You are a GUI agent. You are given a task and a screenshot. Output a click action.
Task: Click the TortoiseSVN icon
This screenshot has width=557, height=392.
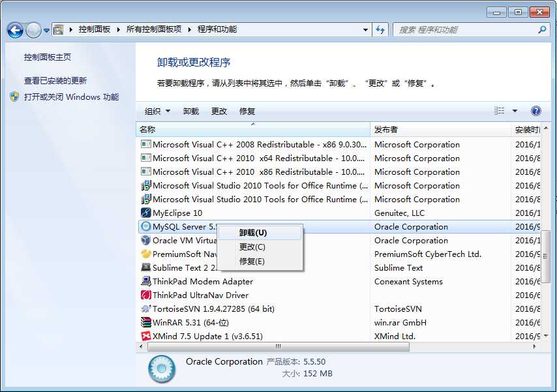(x=146, y=309)
